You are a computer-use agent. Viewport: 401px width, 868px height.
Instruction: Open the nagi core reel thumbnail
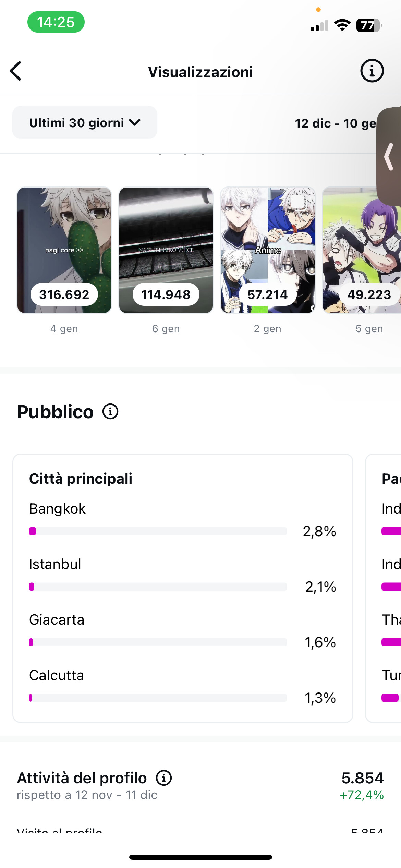click(x=64, y=250)
